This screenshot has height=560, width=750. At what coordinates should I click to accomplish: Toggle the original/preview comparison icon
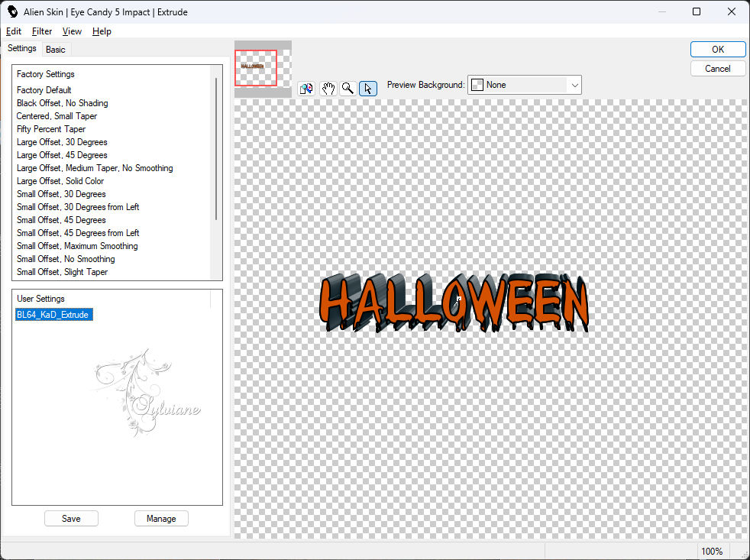(x=306, y=89)
